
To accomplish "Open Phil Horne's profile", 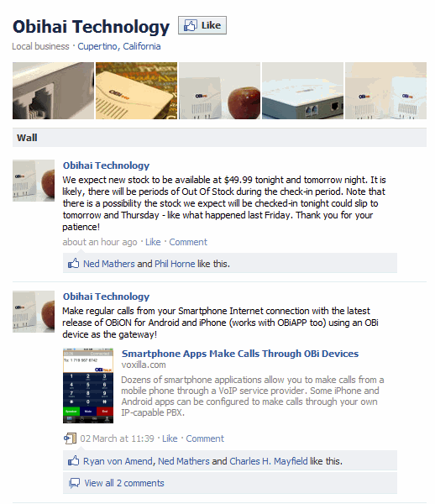I will click(x=175, y=264).
